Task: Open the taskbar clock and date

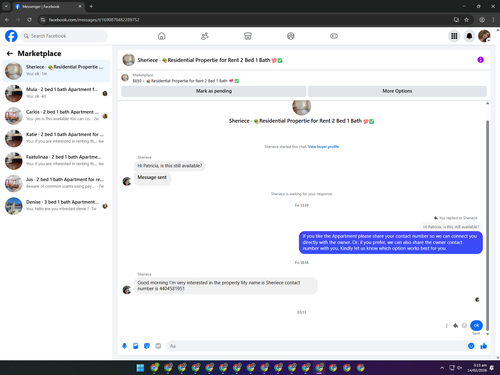Action: tap(477, 368)
